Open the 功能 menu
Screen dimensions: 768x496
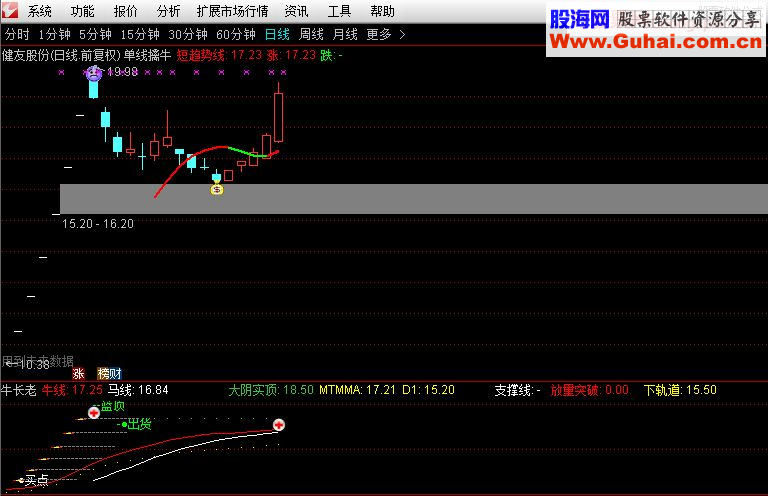[x=82, y=11]
